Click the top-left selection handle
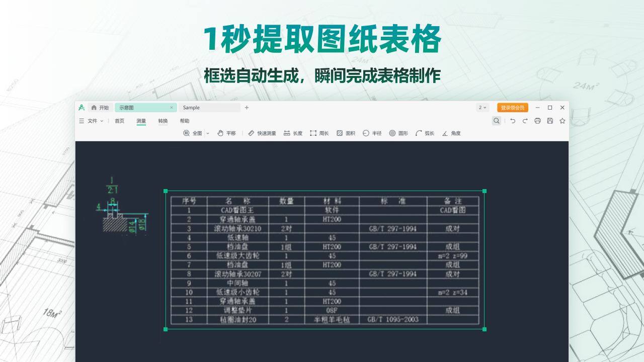 tap(166, 191)
